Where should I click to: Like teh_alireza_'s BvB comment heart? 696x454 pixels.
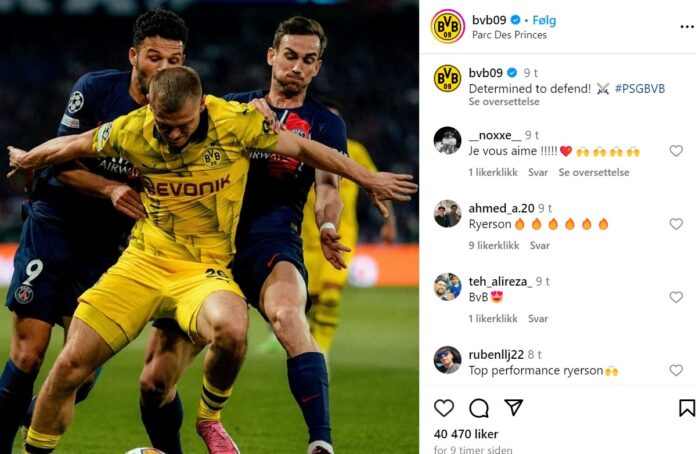[x=676, y=297]
